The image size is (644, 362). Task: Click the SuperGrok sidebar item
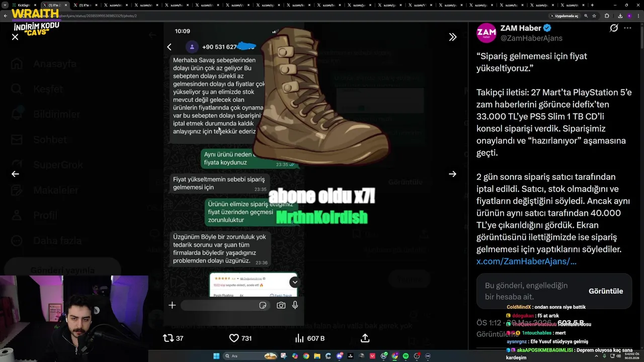pyautogui.click(x=47, y=164)
